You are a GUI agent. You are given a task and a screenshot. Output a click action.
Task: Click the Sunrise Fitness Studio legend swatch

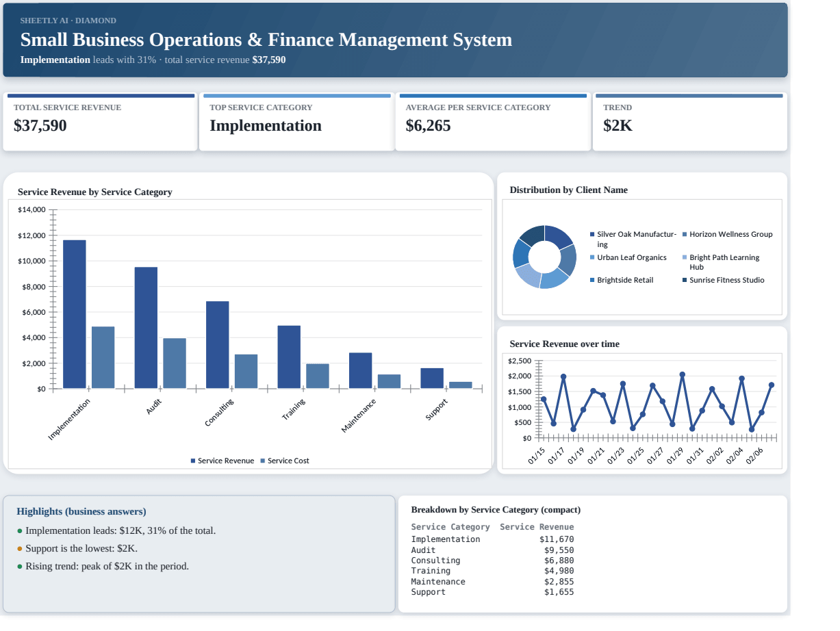click(x=685, y=281)
